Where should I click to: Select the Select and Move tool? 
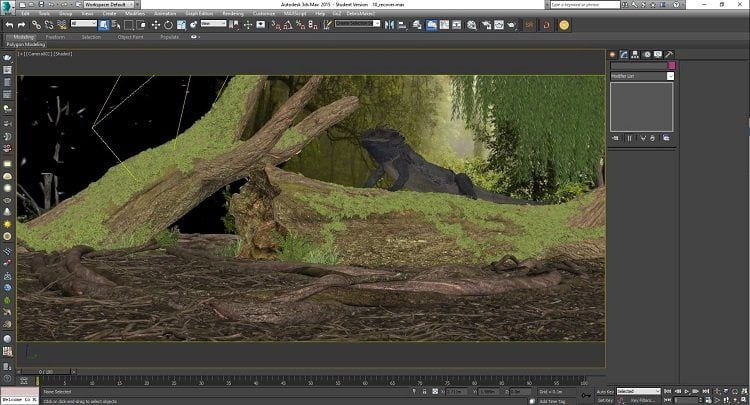tap(155, 25)
